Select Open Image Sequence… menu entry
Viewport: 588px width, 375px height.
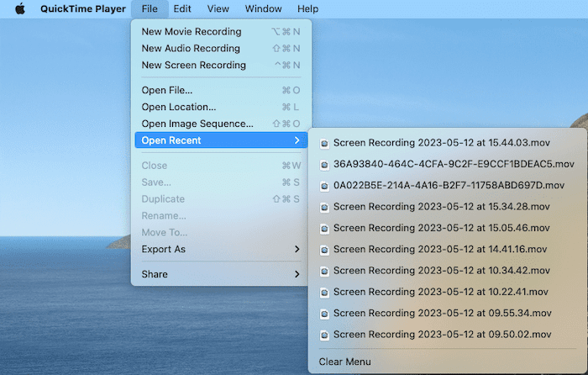197,124
